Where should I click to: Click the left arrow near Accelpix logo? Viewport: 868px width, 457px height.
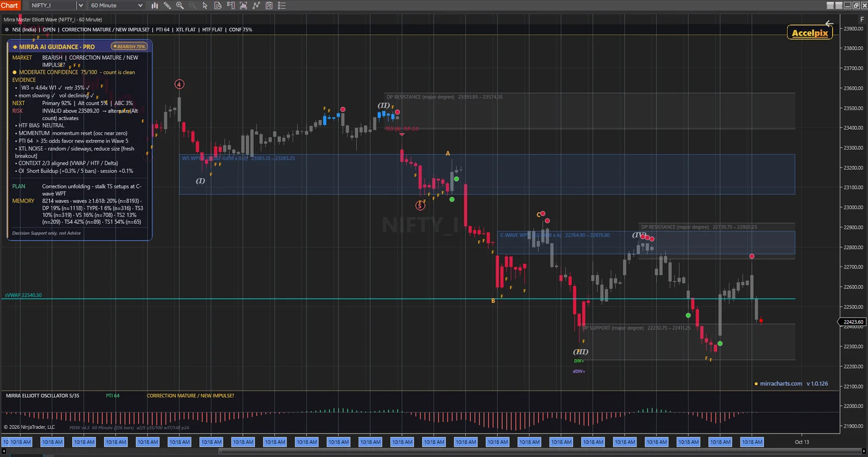pyautogui.click(x=828, y=23)
